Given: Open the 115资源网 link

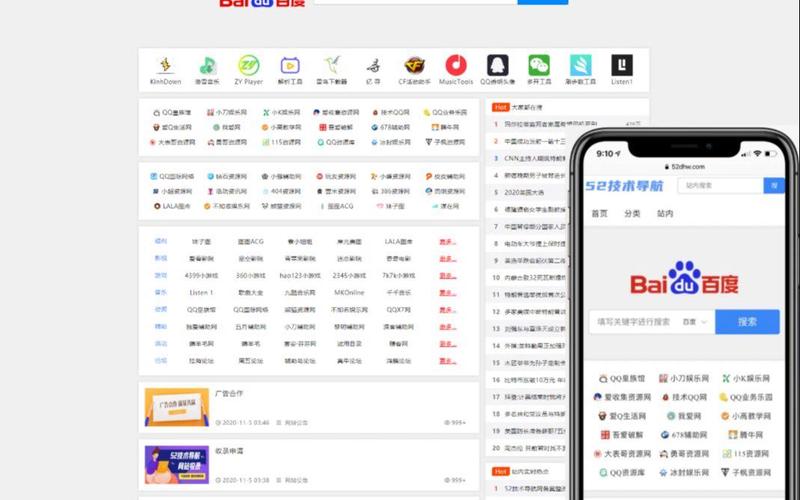Looking at the screenshot, I should click(284, 142).
